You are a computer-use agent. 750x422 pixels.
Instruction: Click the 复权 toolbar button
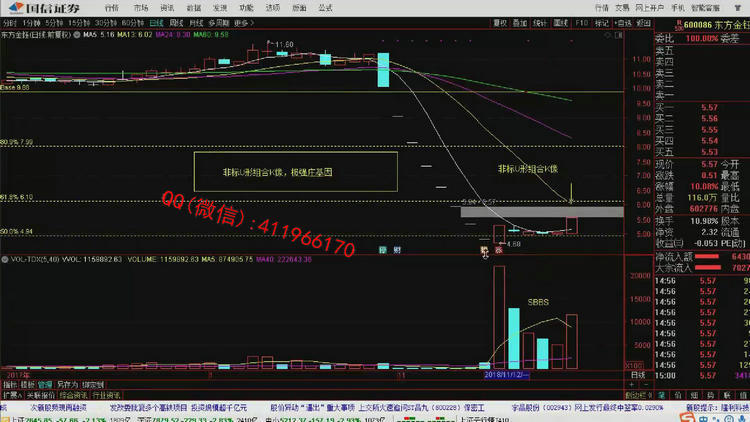[500, 23]
